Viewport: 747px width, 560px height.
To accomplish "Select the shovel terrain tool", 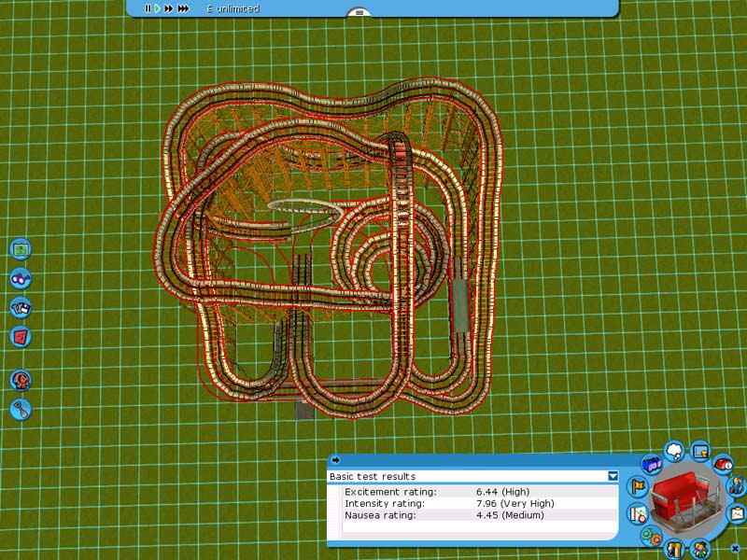I will [x=21, y=409].
